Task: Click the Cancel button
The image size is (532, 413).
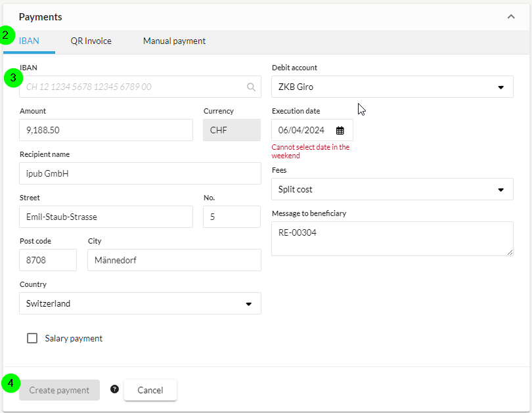Action: pyautogui.click(x=150, y=390)
